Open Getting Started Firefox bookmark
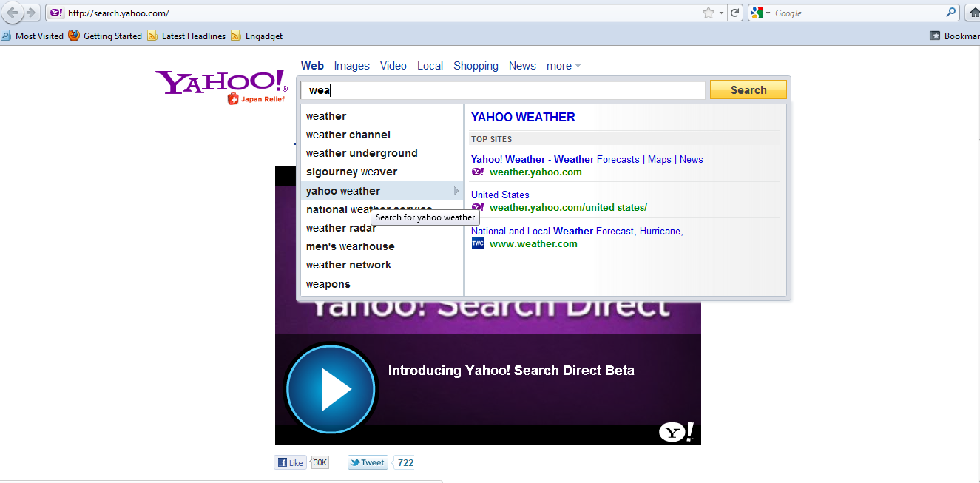Image resolution: width=980 pixels, height=483 pixels. (105, 36)
